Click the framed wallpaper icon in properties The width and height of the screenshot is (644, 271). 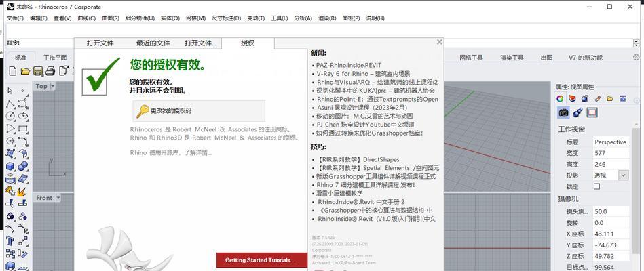pyautogui.click(x=592, y=112)
